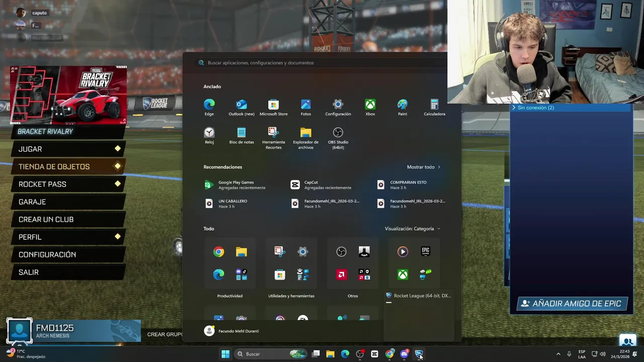
Task: Open the ESP LAA language switcher
Action: click(x=582, y=354)
